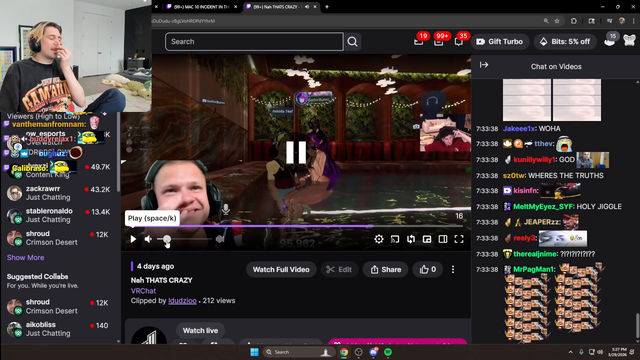Click the browser zoom magnifier icon
The image size is (640, 360).
pyautogui.click(x=546, y=21)
